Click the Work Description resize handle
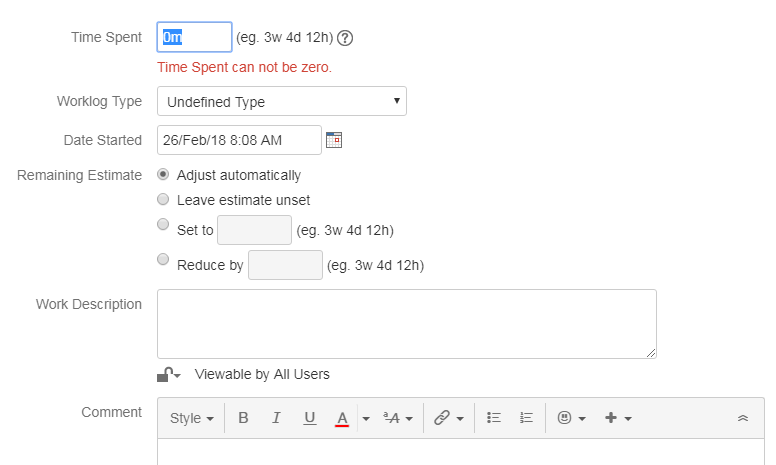776x465 pixels. (x=651, y=353)
